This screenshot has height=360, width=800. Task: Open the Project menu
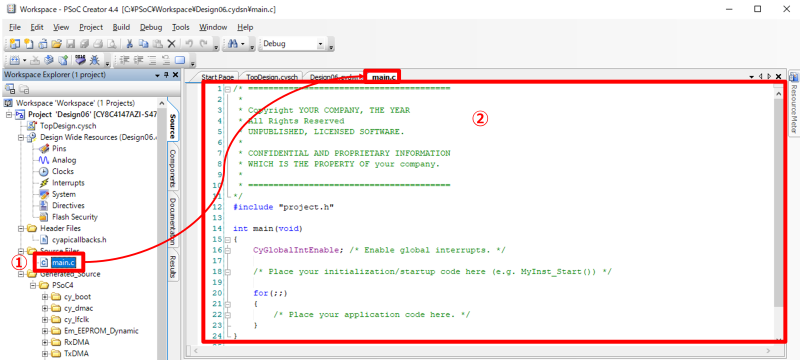[x=91, y=27]
